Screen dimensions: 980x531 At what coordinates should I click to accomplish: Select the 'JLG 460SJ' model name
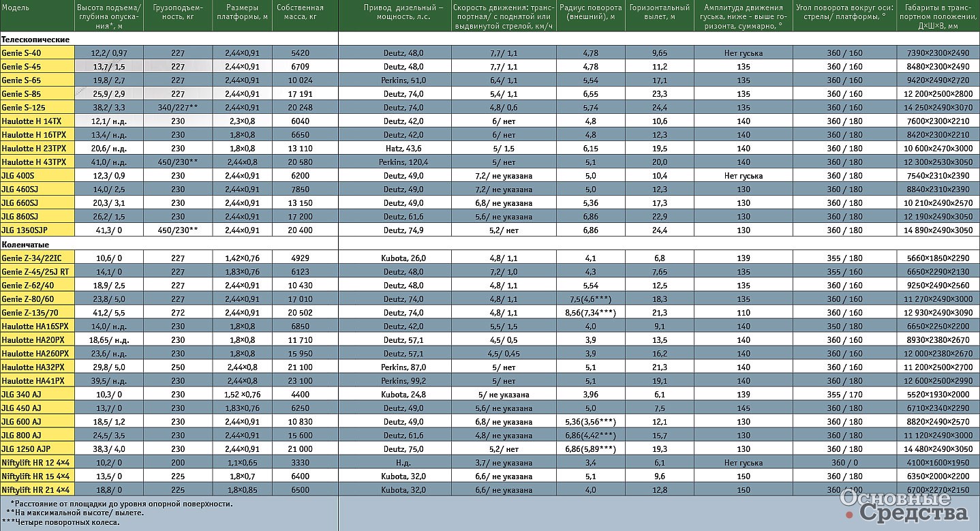click(x=20, y=189)
